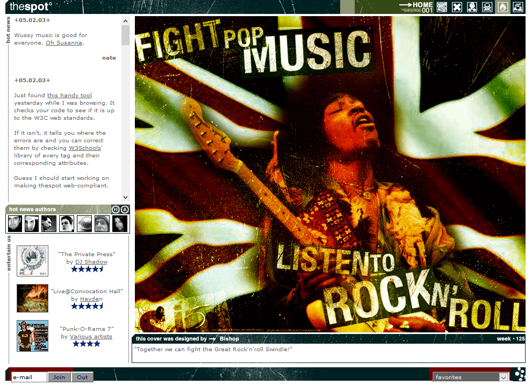Click 'this cover was designed by' label

(171, 339)
